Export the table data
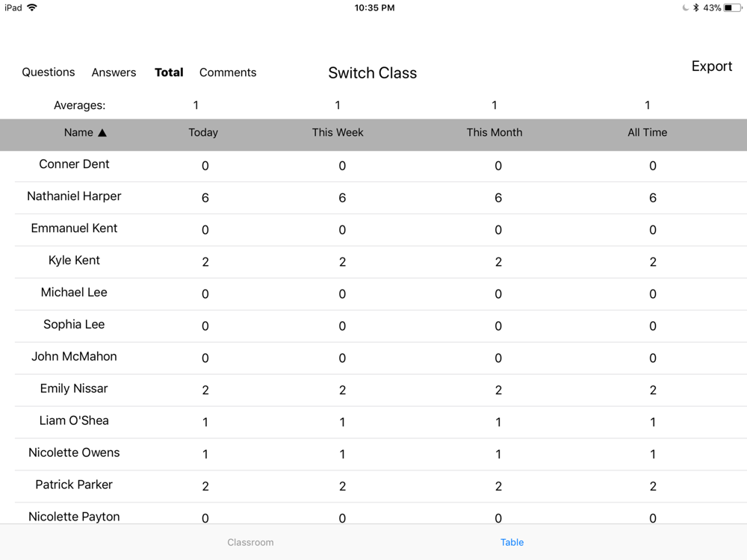 pos(712,66)
